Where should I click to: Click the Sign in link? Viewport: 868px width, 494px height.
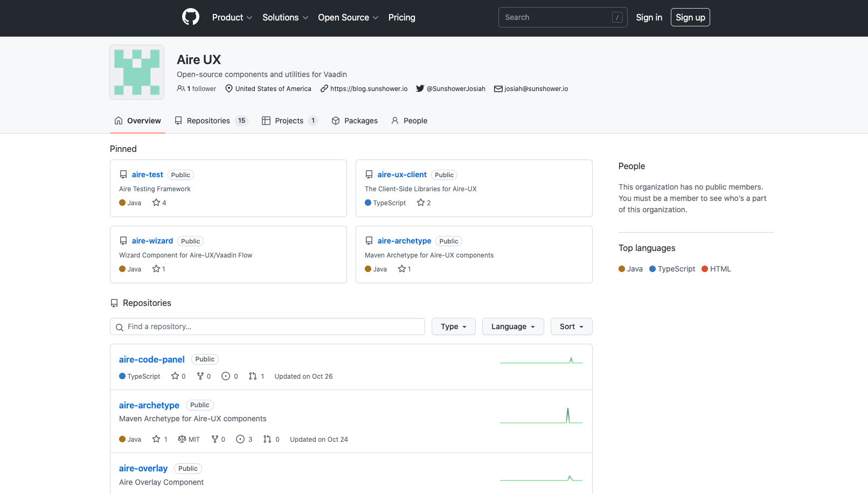coord(649,17)
